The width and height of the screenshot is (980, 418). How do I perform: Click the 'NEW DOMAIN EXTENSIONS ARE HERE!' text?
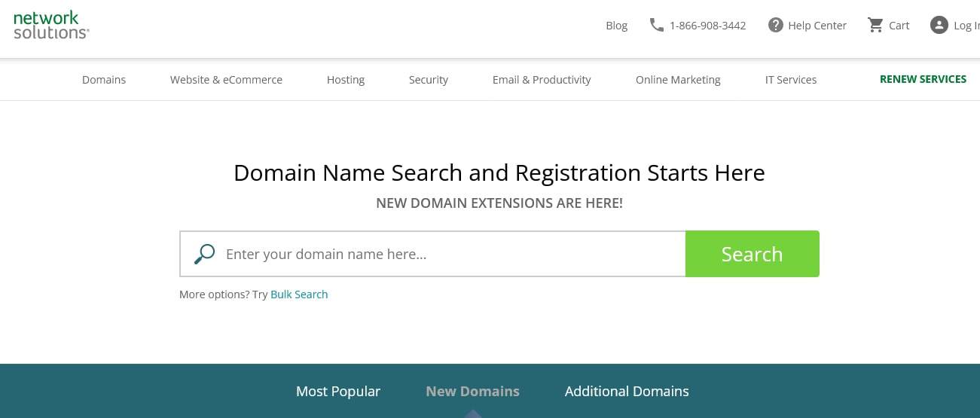tap(499, 203)
